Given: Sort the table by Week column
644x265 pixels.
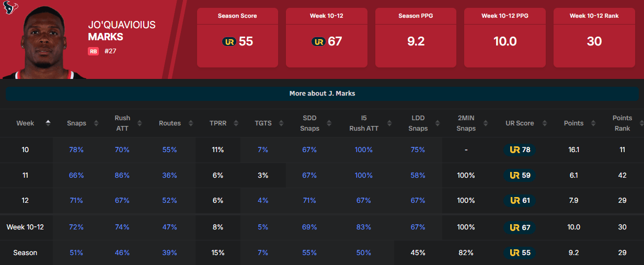Looking at the screenshot, I should tap(48, 123).
